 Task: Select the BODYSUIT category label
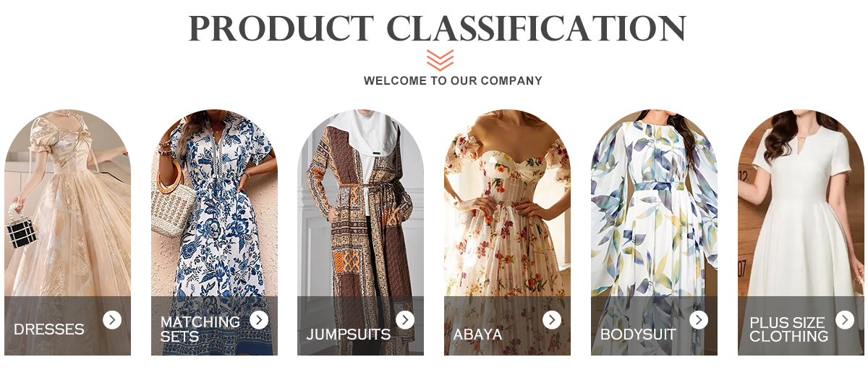(638, 335)
